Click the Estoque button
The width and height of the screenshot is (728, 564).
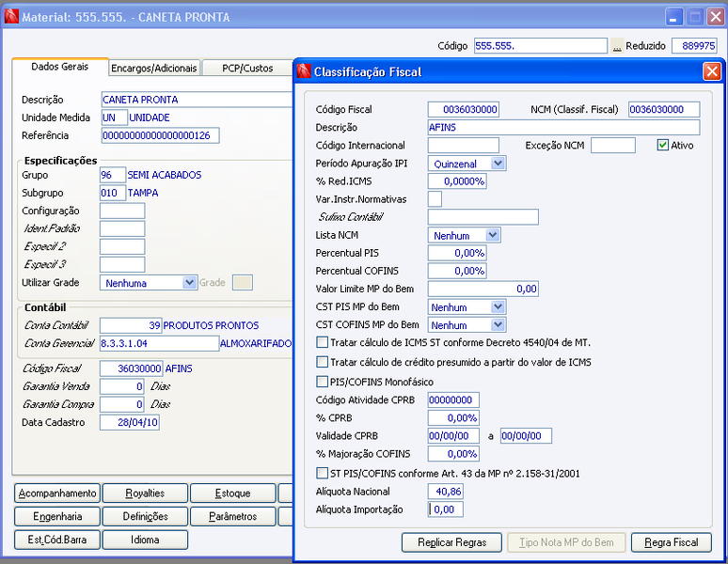click(232, 493)
